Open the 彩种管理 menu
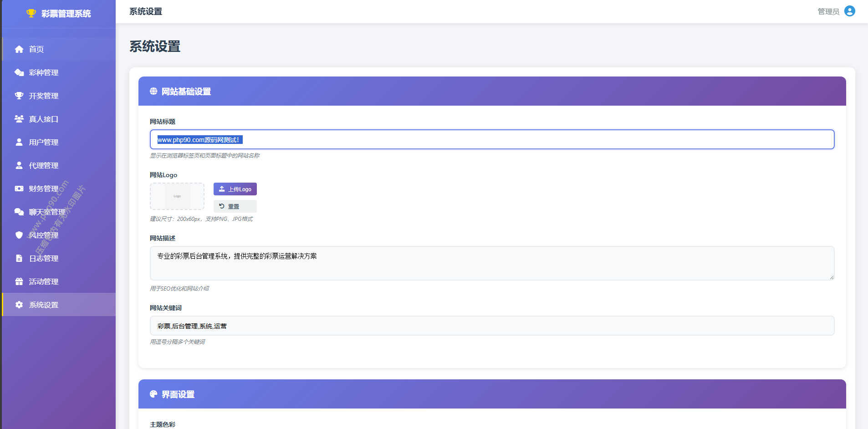 44,72
